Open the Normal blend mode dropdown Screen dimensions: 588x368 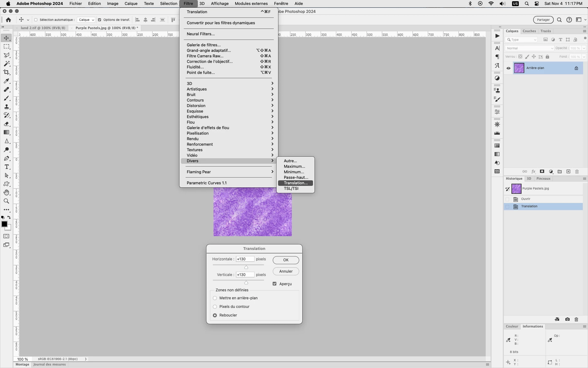[529, 48]
